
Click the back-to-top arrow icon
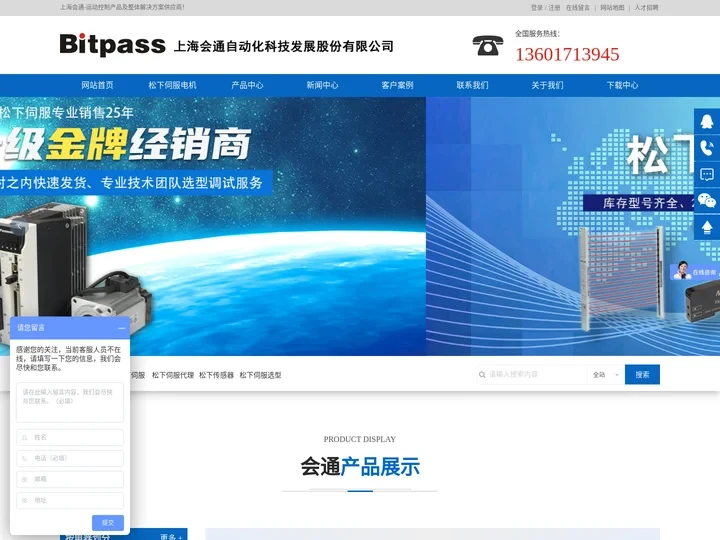point(707,227)
